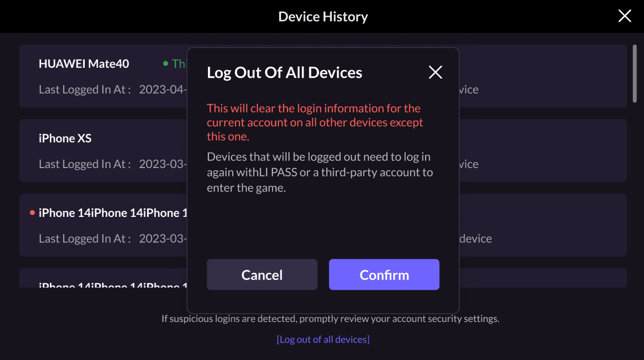This screenshot has width=644, height=360.
Task: Click the X icon inside the modal header
Action: (x=435, y=72)
